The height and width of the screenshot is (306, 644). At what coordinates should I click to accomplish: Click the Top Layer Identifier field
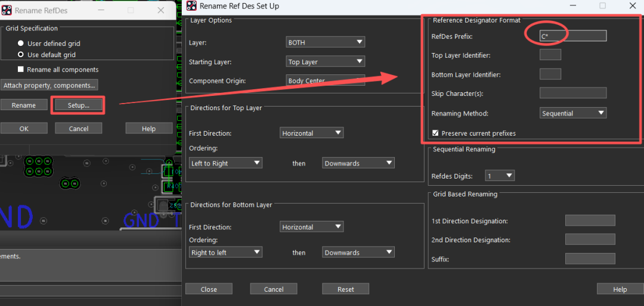click(x=550, y=55)
